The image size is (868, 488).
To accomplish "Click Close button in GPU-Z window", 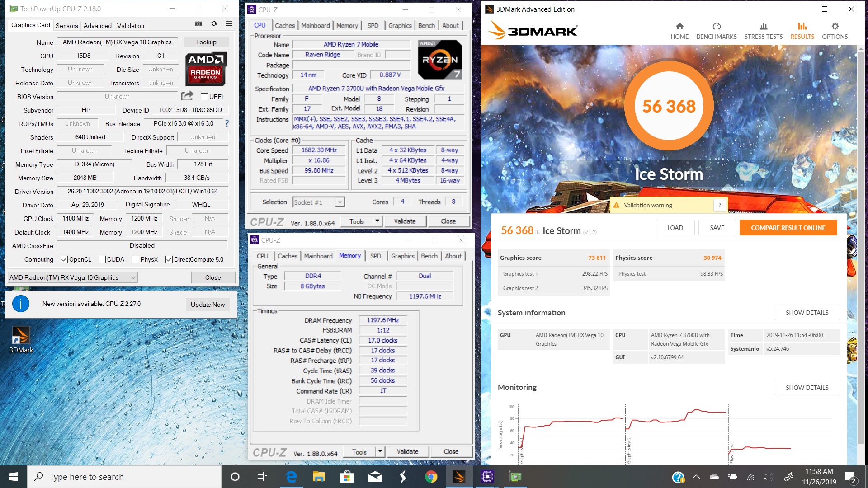I will point(213,277).
